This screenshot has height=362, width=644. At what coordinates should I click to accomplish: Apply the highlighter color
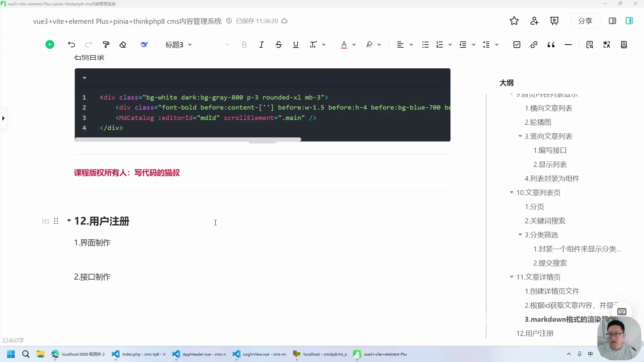click(369, 45)
